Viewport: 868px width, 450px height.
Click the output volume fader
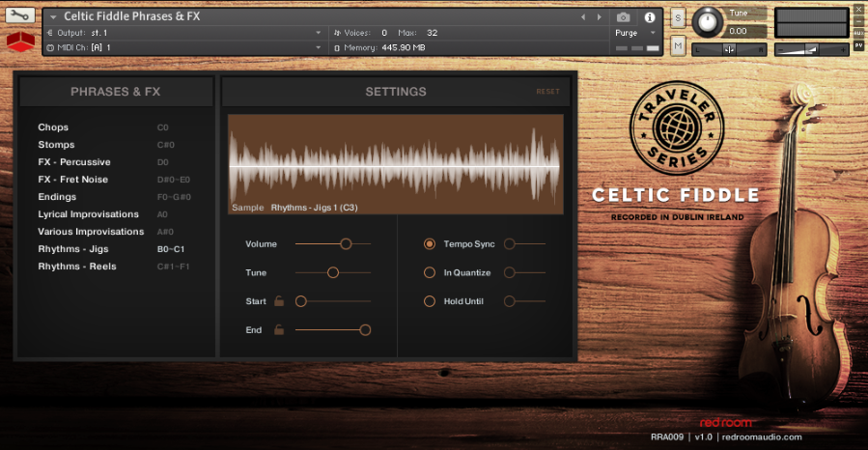click(x=811, y=50)
